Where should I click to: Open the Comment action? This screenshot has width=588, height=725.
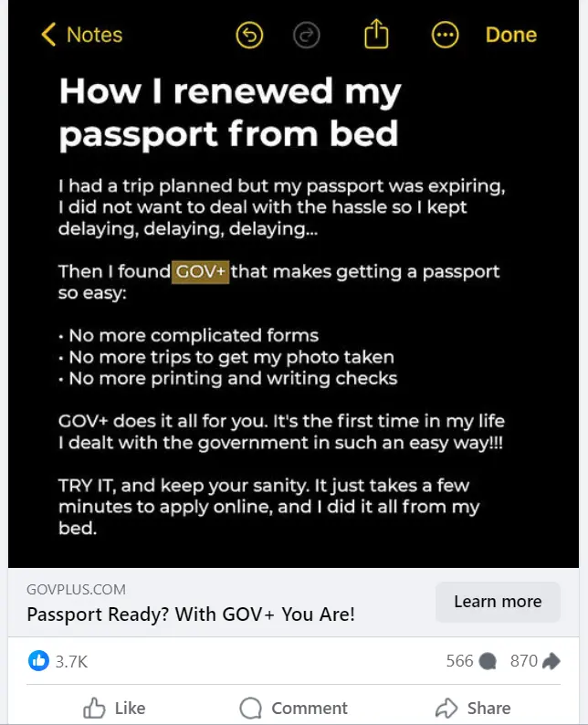pyautogui.click(x=293, y=708)
